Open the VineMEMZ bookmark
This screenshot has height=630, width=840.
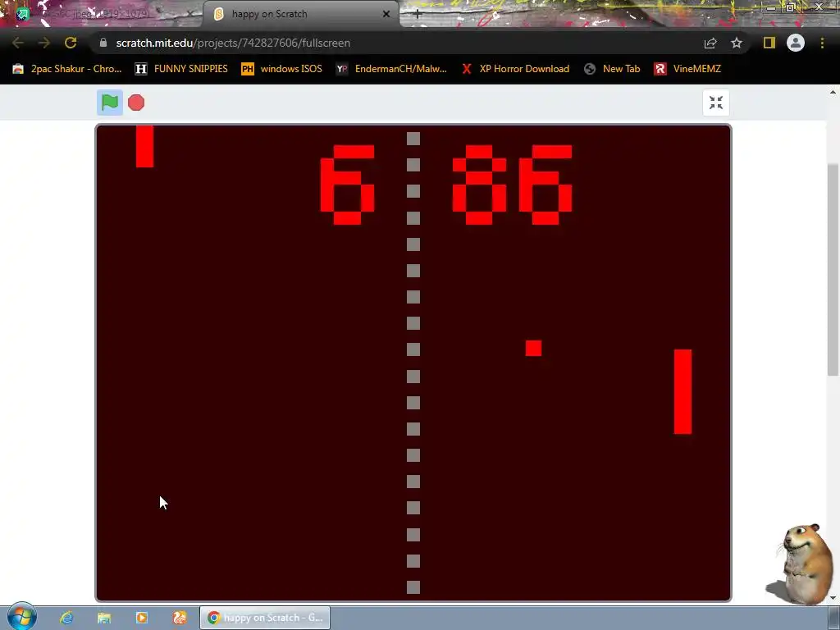coord(688,69)
